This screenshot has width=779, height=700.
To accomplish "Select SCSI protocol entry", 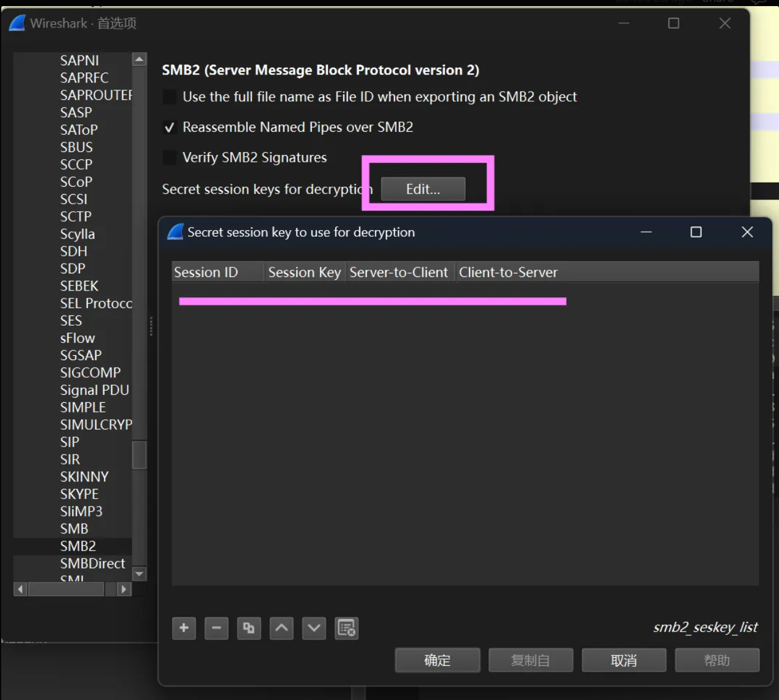I will coord(74,200).
